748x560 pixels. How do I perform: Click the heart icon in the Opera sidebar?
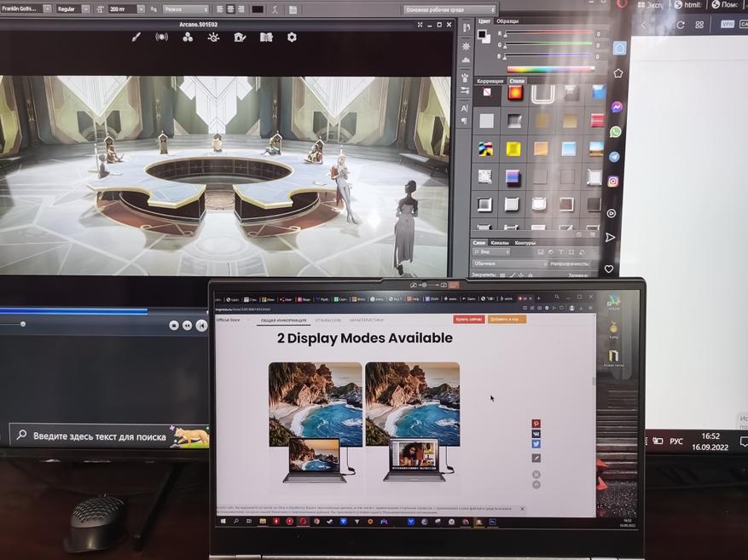(609, 268)
